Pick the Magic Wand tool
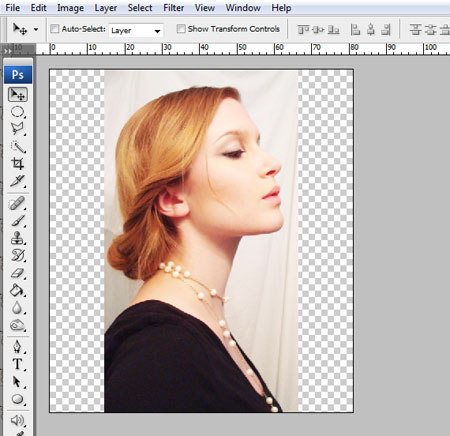 coord(18,146)
